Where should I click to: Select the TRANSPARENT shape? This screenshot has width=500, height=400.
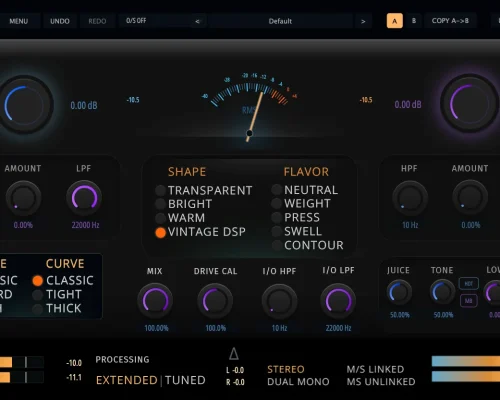point(204,190)
